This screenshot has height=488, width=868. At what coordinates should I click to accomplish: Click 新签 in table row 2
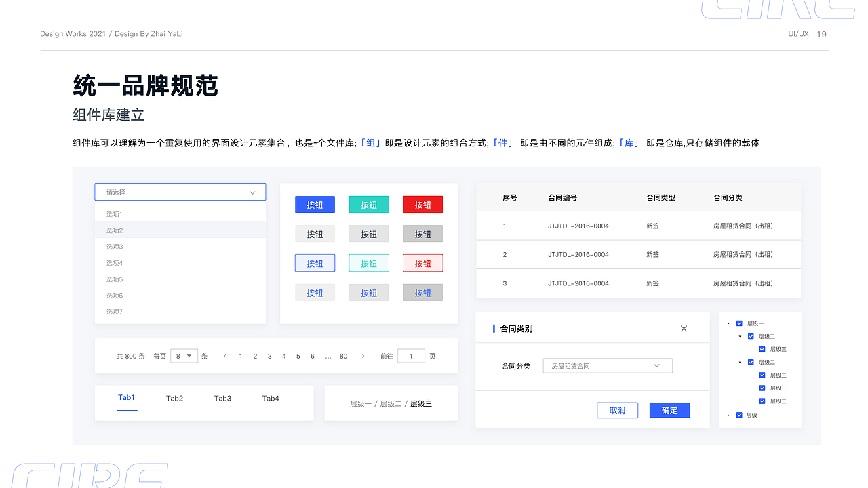[652, 255]
